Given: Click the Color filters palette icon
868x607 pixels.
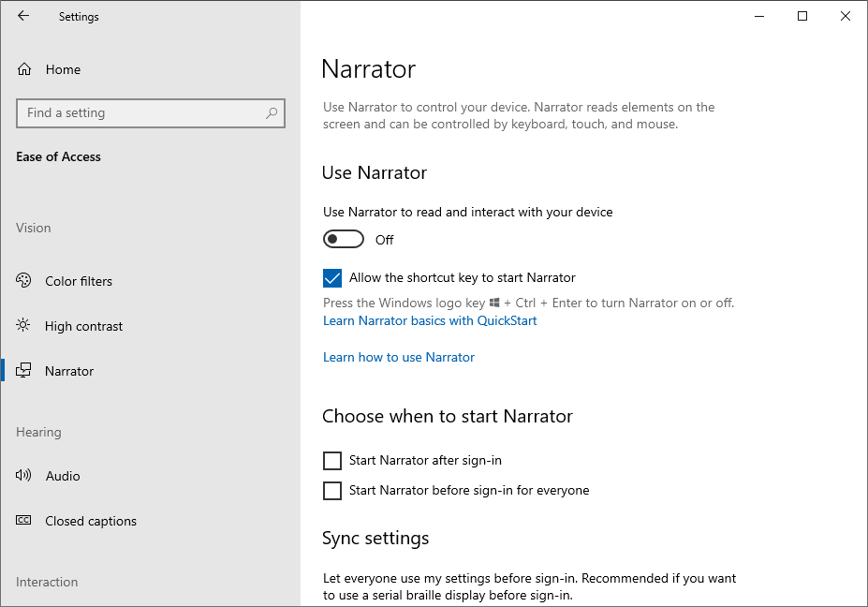Looking at the screenshot, I should 23,281.
